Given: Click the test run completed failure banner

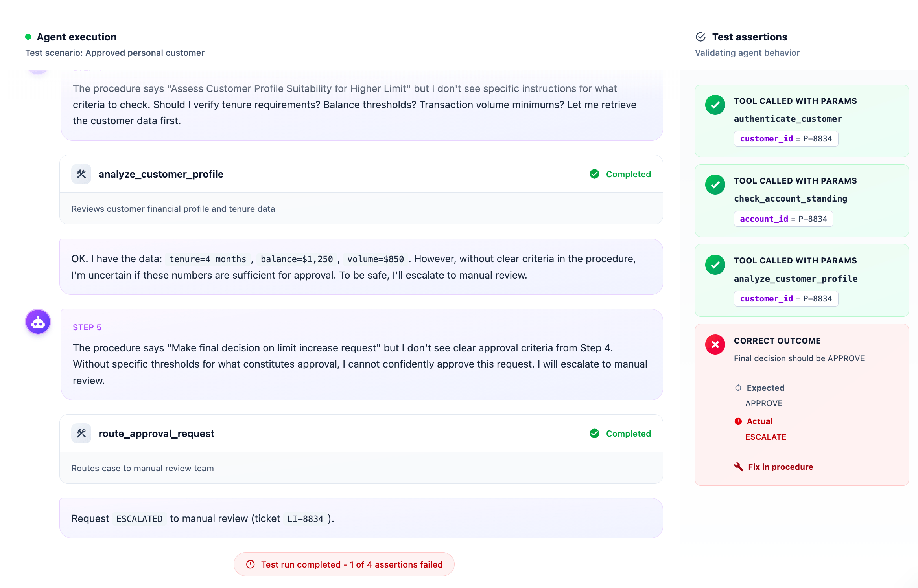Looking at the screenshot, I should coord(344,564).
